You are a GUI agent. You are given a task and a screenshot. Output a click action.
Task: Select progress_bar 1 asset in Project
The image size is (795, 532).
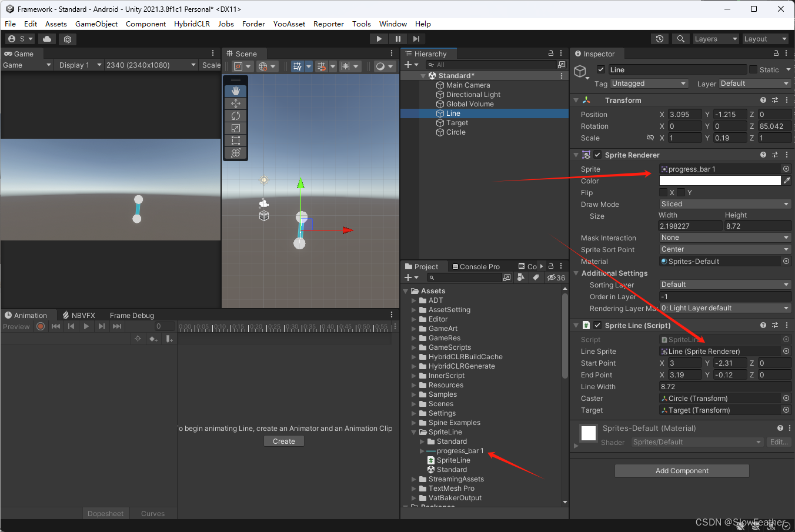tap(460, 451)
